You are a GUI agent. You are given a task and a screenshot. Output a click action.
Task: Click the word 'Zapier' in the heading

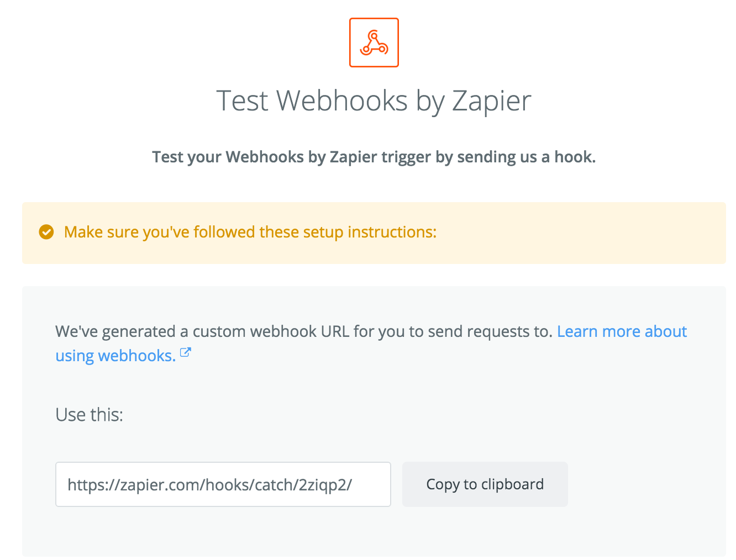(x=492, y=102)
